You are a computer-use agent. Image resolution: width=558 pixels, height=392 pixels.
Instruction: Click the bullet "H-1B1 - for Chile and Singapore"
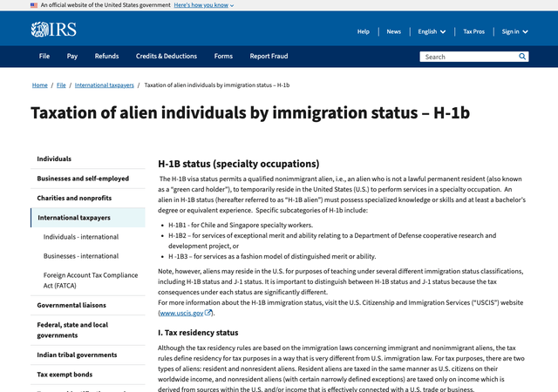click(x=241, y=225)
